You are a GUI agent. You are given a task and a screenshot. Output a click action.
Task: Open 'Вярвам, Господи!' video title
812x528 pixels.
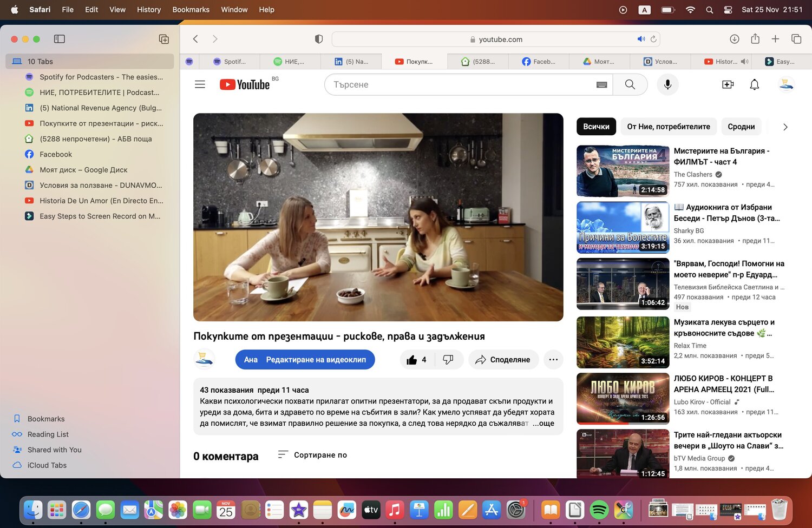pyautogui.click(x=729, y=269)
